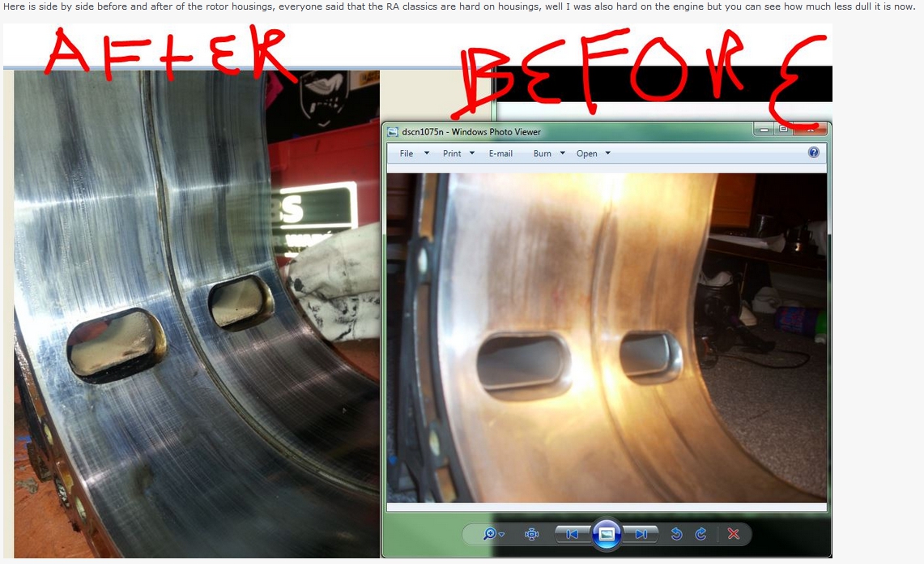Screen dimensions: 924x564
Task: Click the before rotor housing photo
Action: coord(607,337)
